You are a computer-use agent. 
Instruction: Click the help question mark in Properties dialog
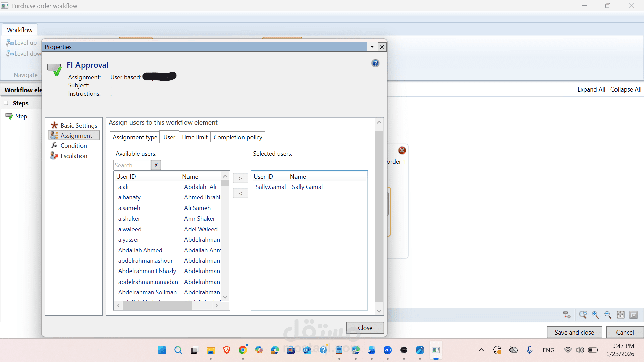coord(375,63)
